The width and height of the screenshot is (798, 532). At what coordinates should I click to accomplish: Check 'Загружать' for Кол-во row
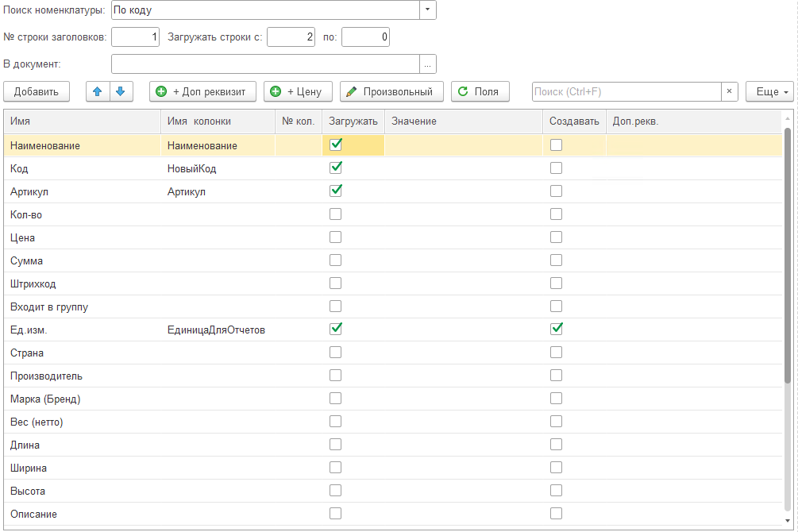[335, 214]
